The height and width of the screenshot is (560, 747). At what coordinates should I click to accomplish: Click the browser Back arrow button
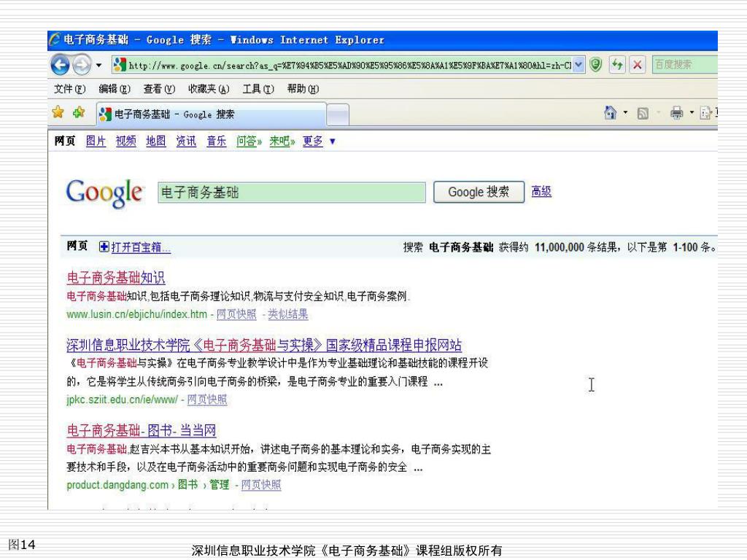click(61, 65)
